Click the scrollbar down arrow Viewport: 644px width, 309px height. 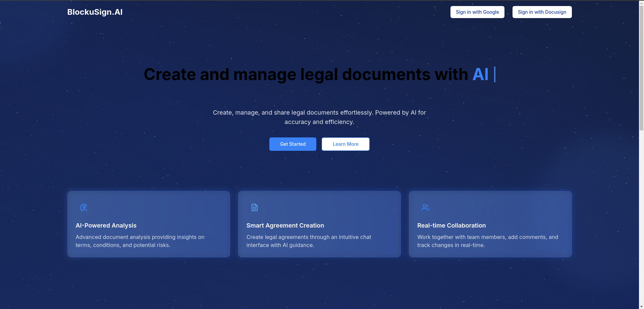point(641,306)
